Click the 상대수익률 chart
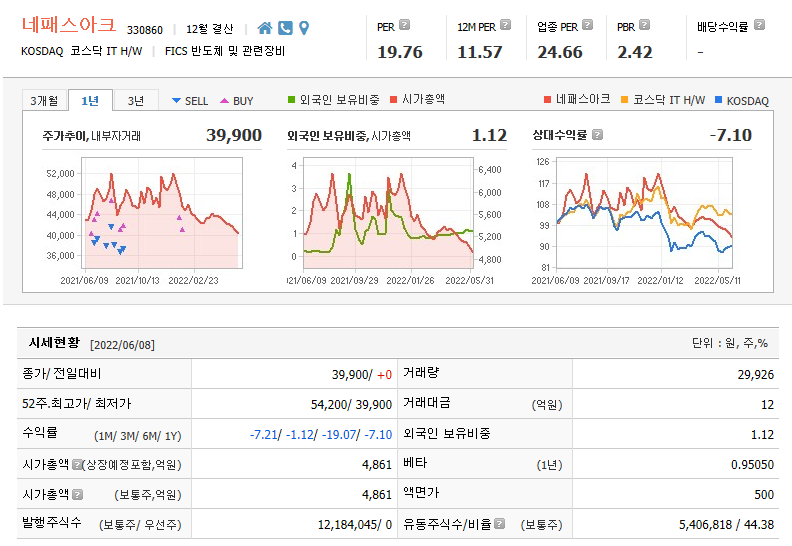 (x=644, y=213)
